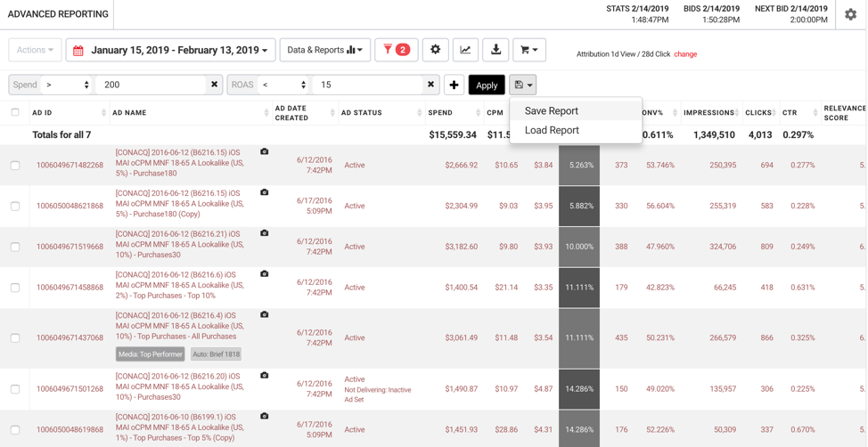Click camera icon for ad 1006049671519668
This screenshot has width=868, height=447.
(x=264, y=233)
